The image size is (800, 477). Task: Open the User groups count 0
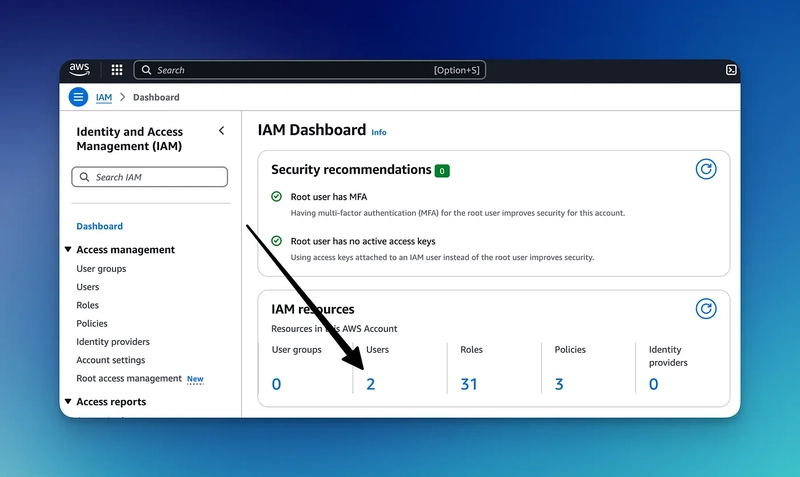276,384
